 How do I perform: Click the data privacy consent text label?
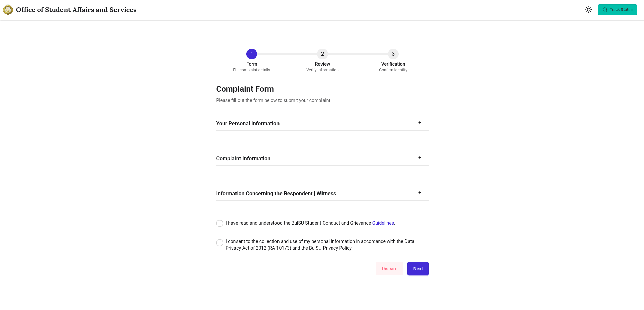point(320,245)
